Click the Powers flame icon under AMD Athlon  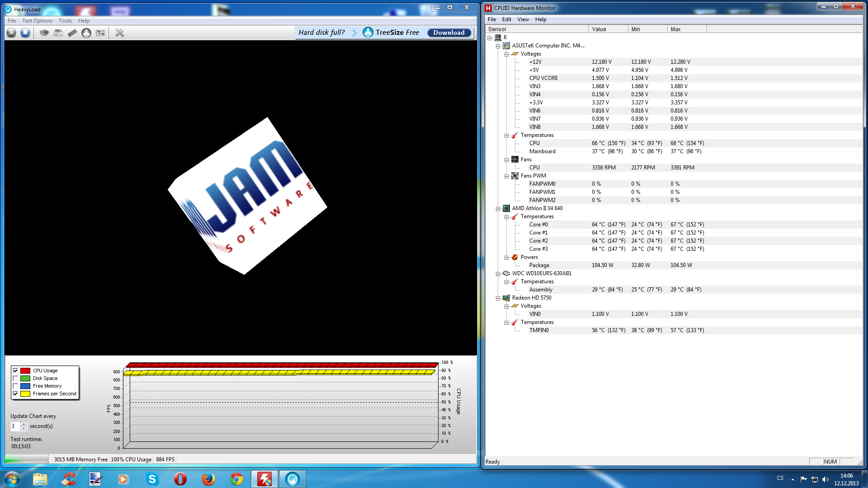[515, 257]
